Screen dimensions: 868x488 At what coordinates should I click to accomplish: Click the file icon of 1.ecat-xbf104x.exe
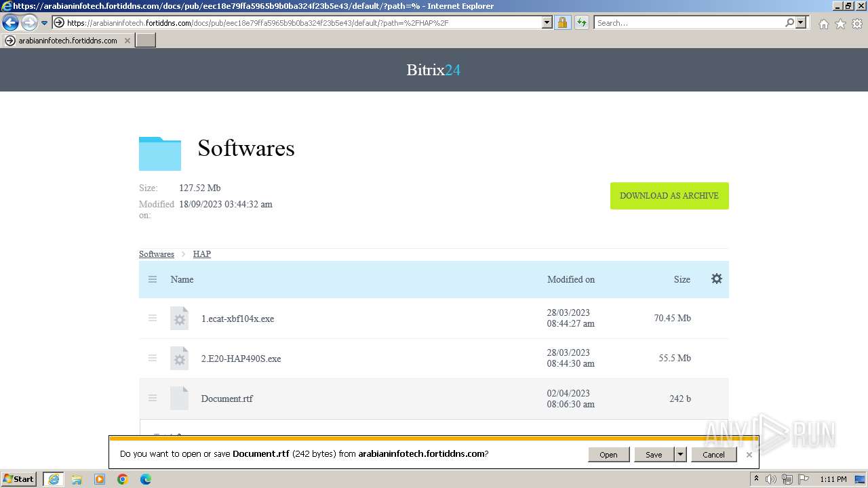179,319
